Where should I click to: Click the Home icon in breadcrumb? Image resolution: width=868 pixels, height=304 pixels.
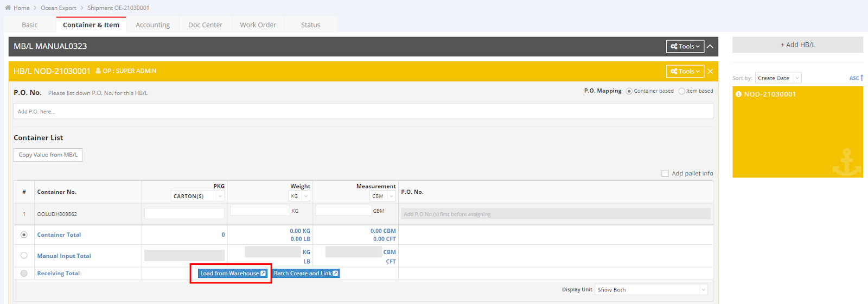(x=8, y=8)
